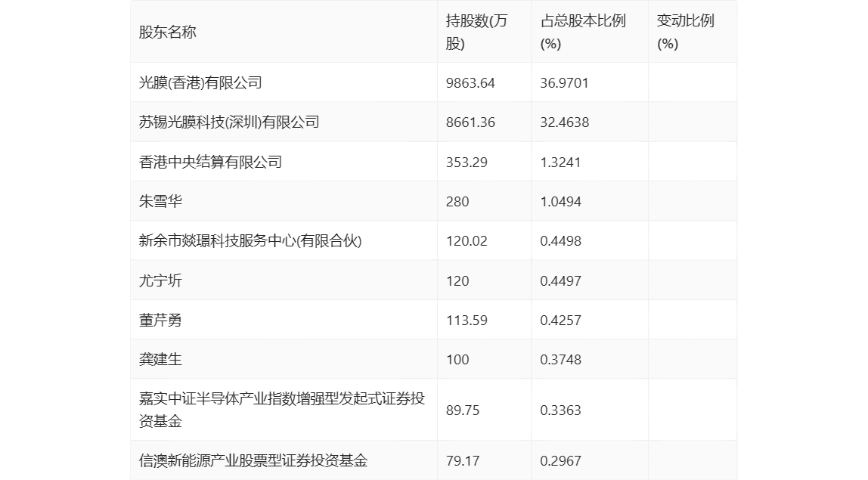Image resolution: width=868 pixels, height=480 pixels.
Task: Click the percentage 0.4498
Action: pos(561,241)
